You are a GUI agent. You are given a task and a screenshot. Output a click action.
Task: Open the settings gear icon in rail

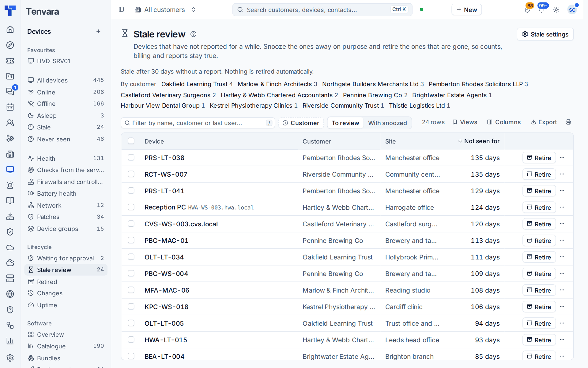click(x=10, y=358)
